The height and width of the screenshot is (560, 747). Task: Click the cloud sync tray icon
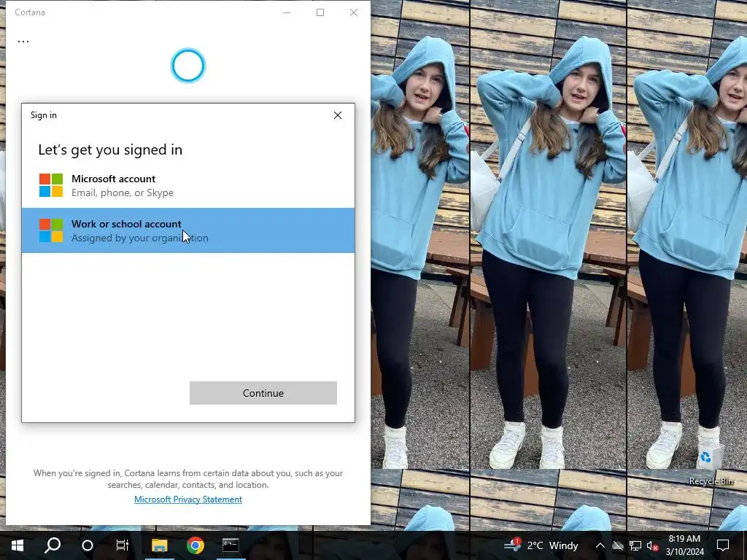coord(618,545)
